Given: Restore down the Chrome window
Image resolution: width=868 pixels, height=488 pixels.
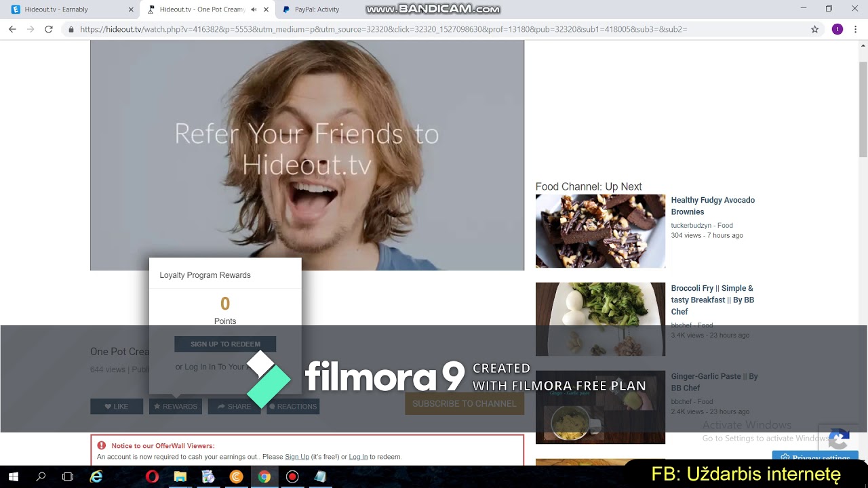Looking at the screenshot, I should (829, 9).
